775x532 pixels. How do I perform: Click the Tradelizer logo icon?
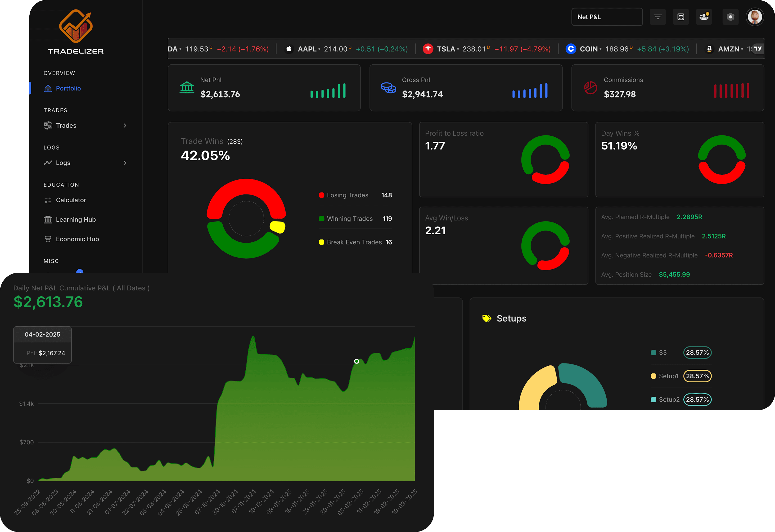(x=76, y=26)
